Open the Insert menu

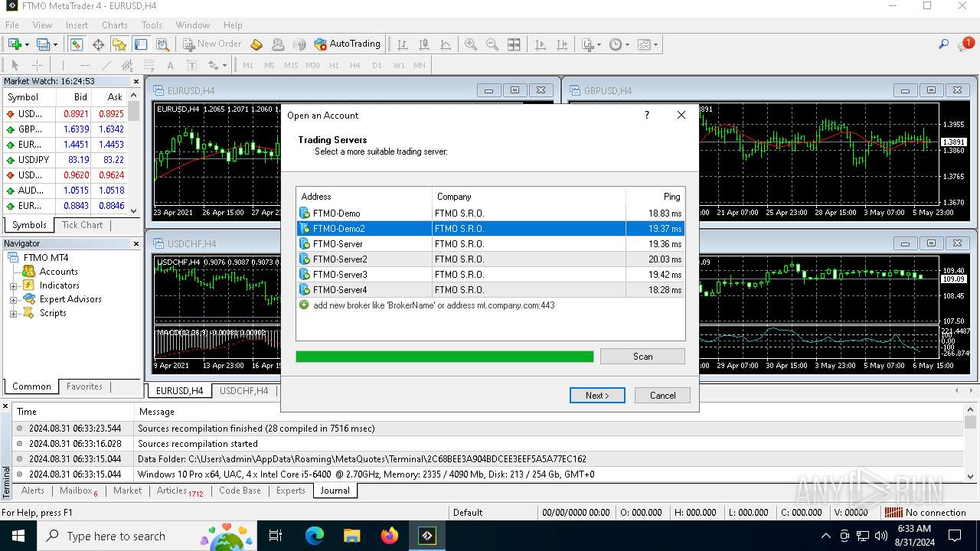(77, 24)
